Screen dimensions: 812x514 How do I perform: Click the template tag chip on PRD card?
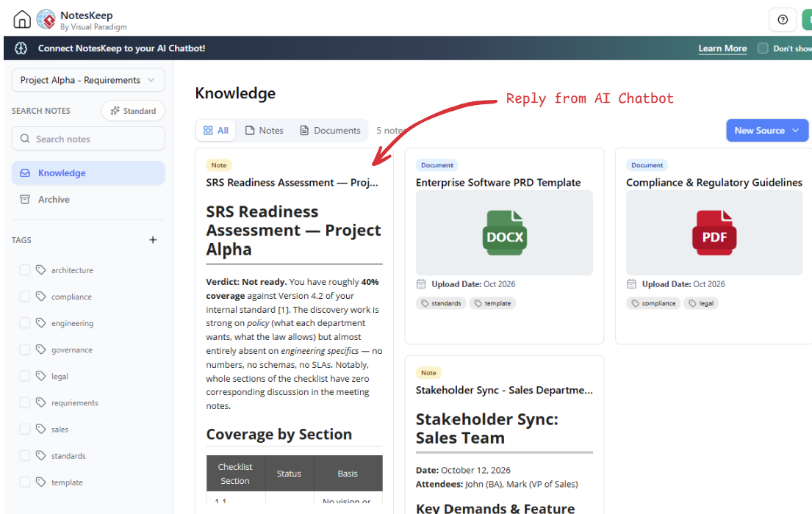492,303
